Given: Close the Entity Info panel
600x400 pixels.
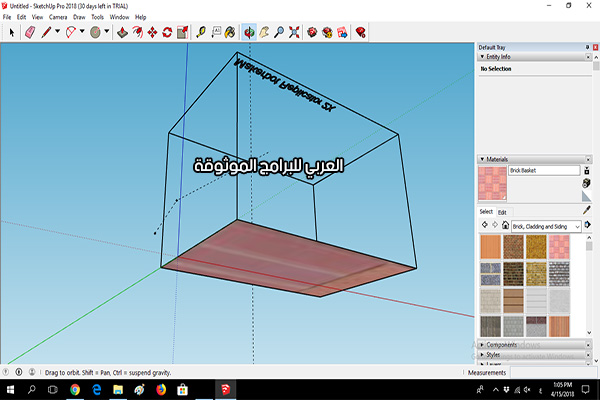Looking at the screenshot, I should point(588,57).
